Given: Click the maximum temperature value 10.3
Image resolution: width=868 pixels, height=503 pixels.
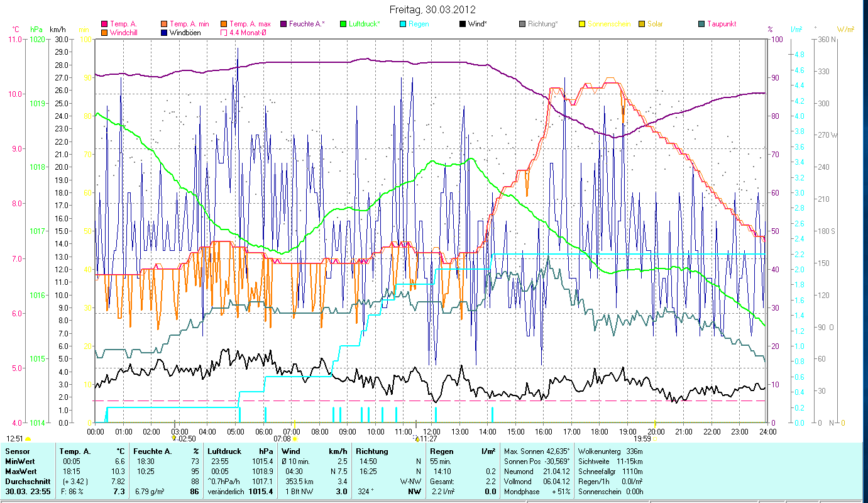Looking at the screenshot, I should pos(119,471).
